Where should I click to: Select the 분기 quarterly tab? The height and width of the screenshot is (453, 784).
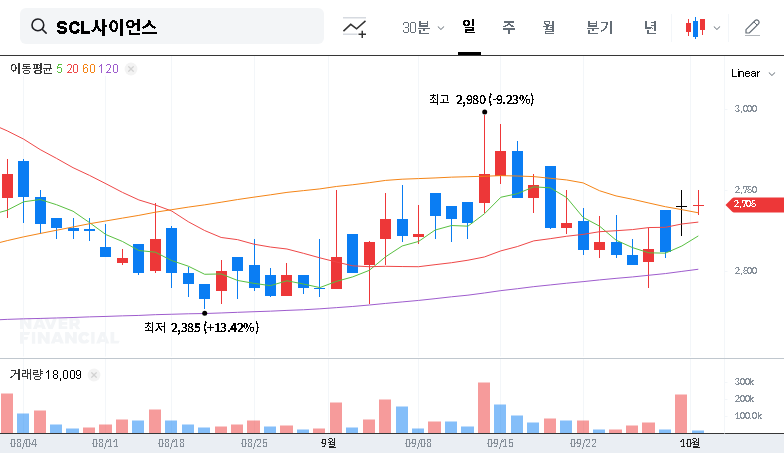click(x=600, y=27)
